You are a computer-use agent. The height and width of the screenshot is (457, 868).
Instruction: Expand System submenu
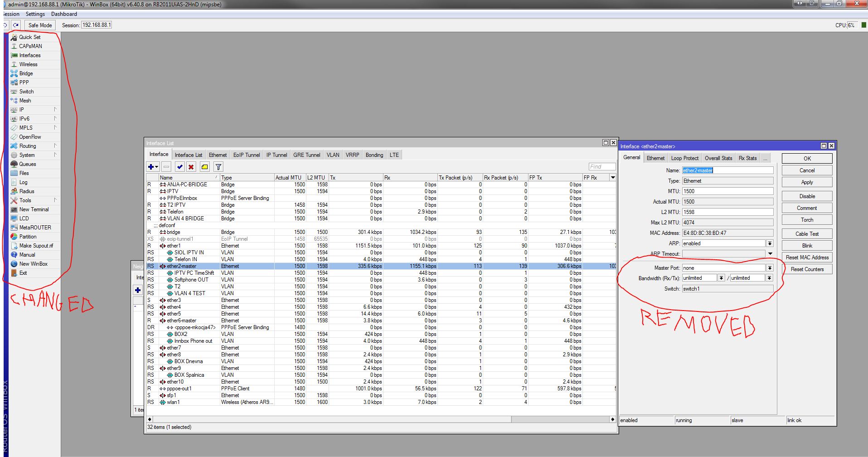click(55, 155)
